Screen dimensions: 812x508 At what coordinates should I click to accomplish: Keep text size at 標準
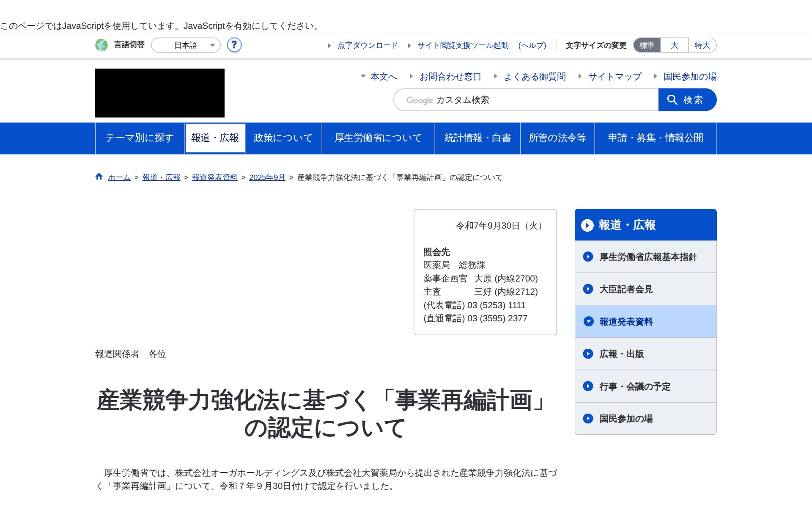(x=646, y=45)
